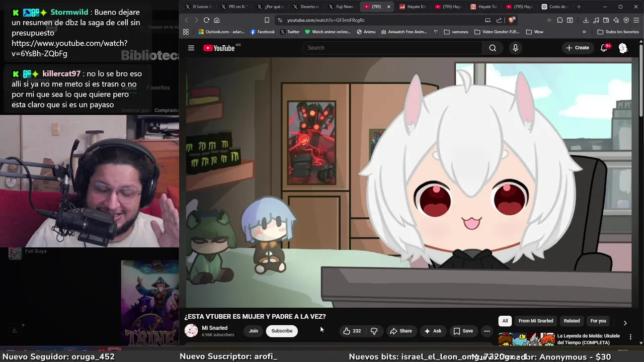This screenshot has height=362, width=644.
Task: Share the video via Share button
Action: point(401,331)
